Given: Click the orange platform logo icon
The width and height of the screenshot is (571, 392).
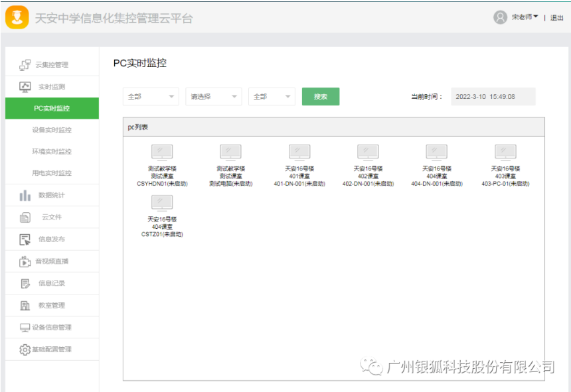Looking at the screenshot, I should coord(17,17).
